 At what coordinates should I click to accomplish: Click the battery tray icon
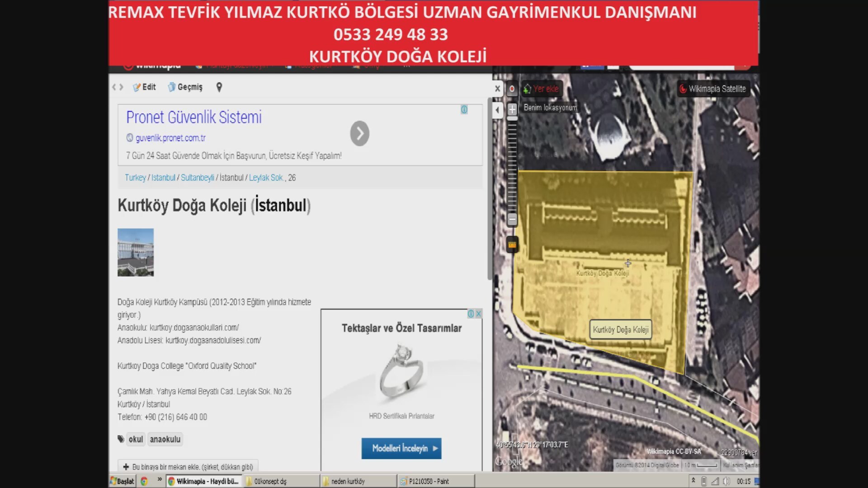point(704,481)
